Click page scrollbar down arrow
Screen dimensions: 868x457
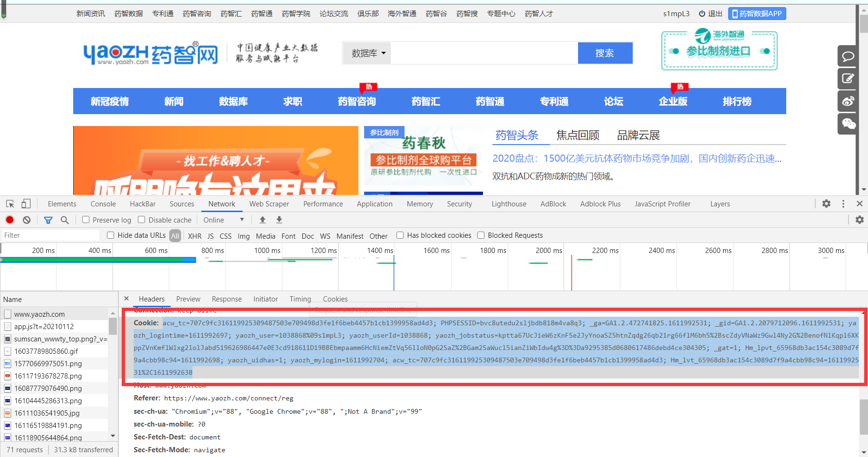864,190
